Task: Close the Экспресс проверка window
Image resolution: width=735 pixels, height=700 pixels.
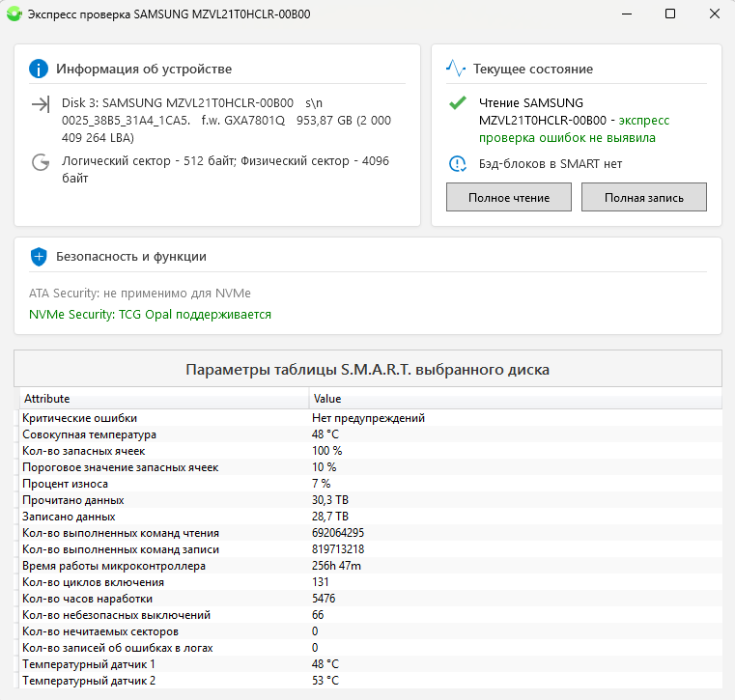Action: (715, 14)
